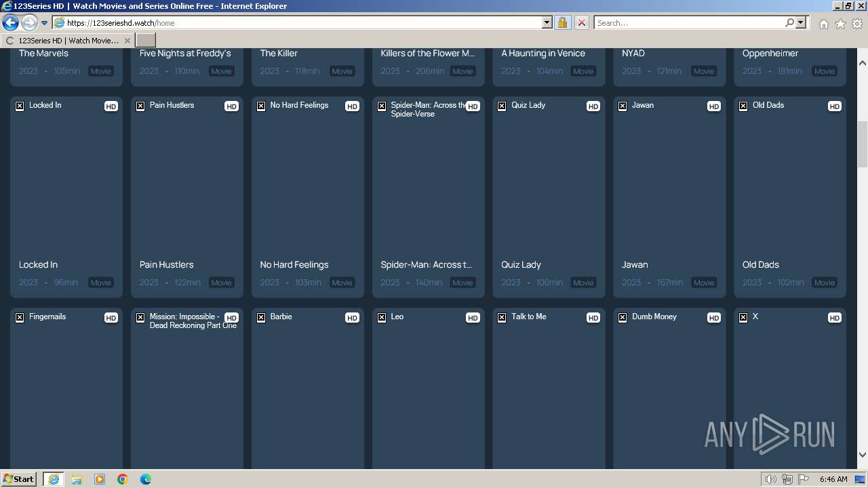Image resolution: width=868 pixels, height=488 pixels.
Task: Click the volume speaker tray icon
Action: 771,479
